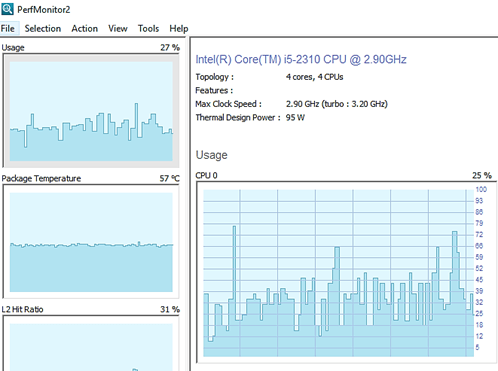The image size is (498, 371).
Task: Open the Selection menu
Action: tap(43, 29)
